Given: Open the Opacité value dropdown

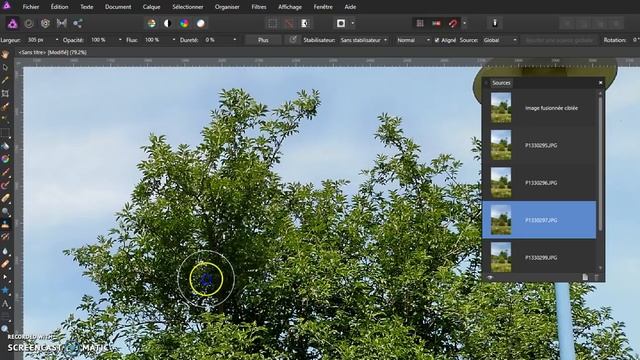Looking at the screenshot, I should (120, 40).
